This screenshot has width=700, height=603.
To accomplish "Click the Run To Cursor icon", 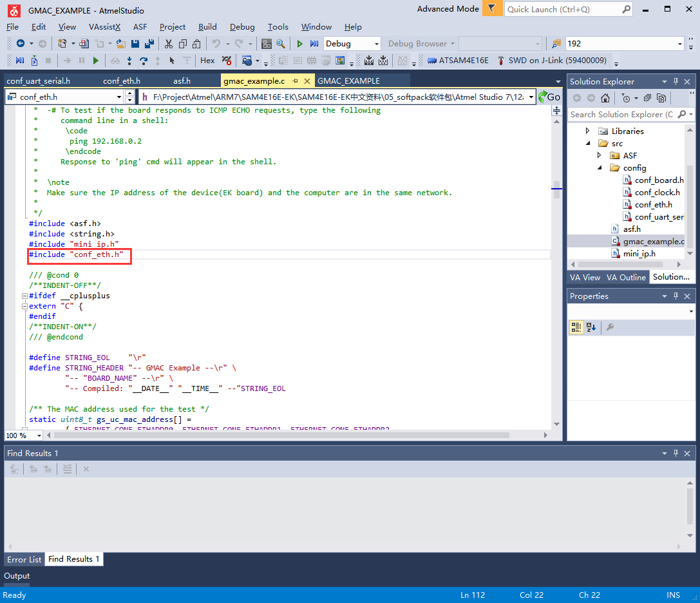I will pyautogui.click(x=172, y=61).
